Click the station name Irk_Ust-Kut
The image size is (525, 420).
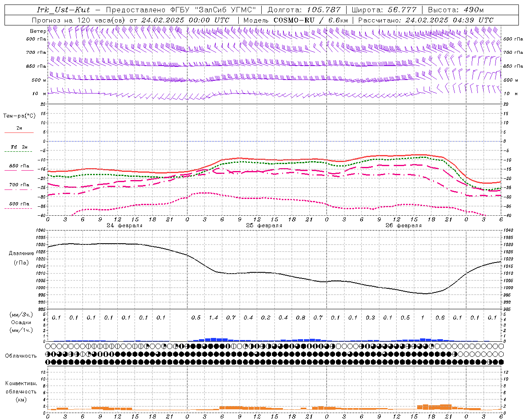(63, 10)
